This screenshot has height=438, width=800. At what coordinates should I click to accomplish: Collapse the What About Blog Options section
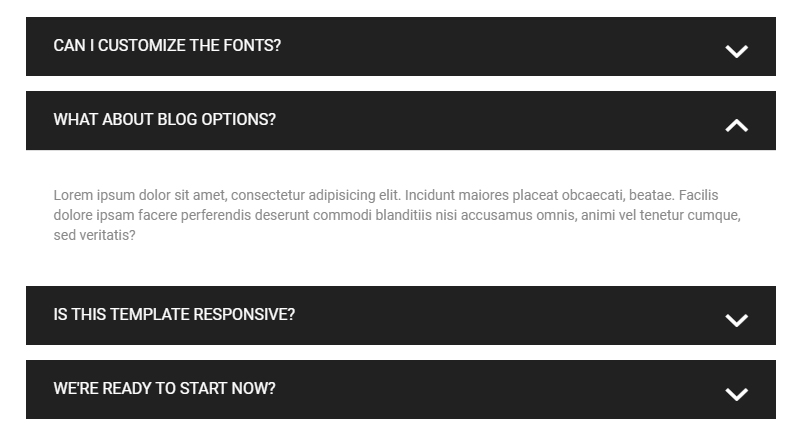[x=401, y=120]
